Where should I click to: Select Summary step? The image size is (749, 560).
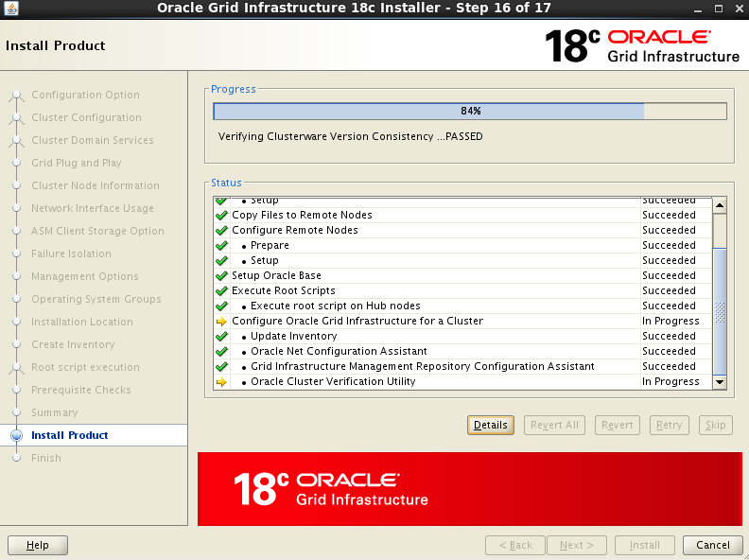coord(55,412)
